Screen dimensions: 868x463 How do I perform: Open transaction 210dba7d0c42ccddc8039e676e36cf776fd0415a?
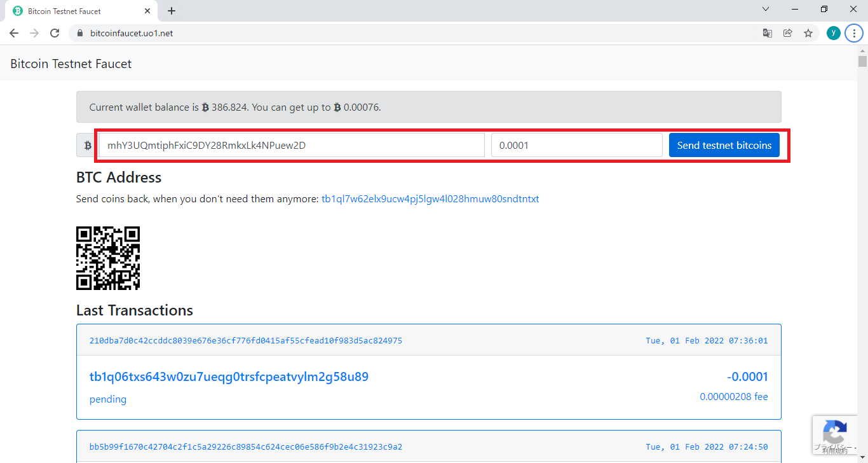coord(245,340)
